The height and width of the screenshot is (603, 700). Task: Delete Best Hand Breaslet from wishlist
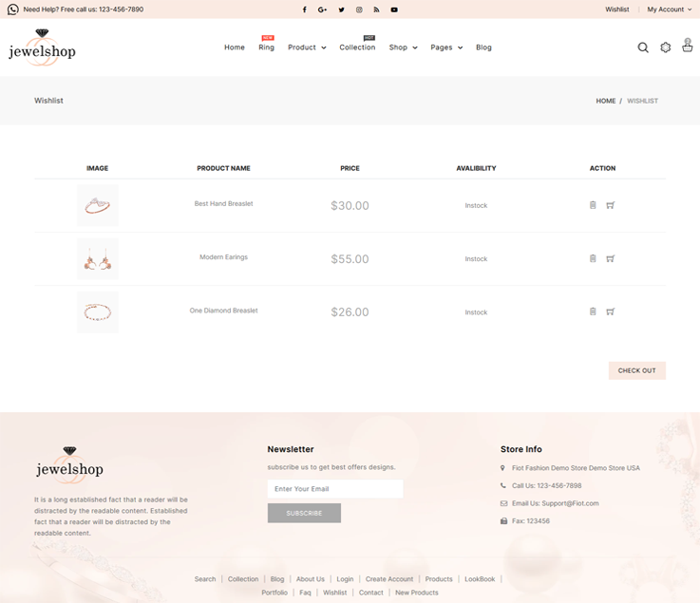pyautogui.click(x=593, y=205)
